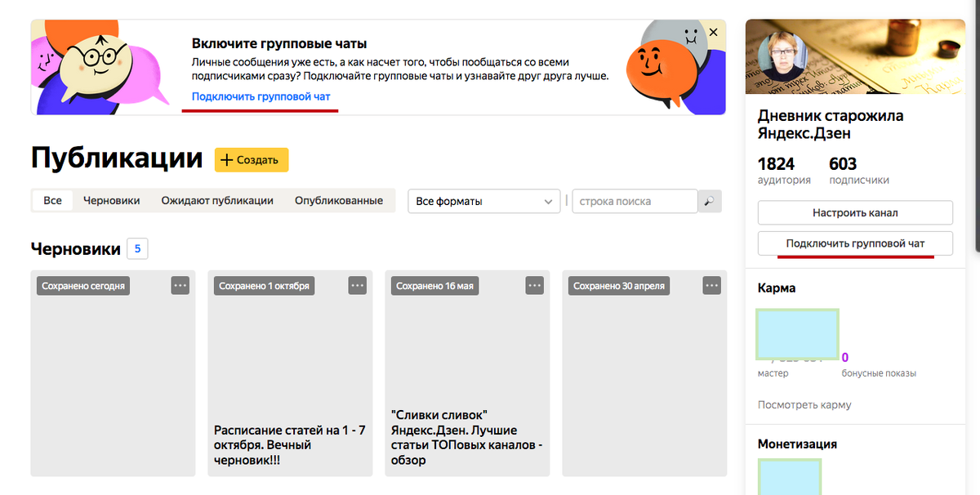The image size is (980, 495).
Task: Open menu of draft saved 1 октября
Action: coord(358,286)
